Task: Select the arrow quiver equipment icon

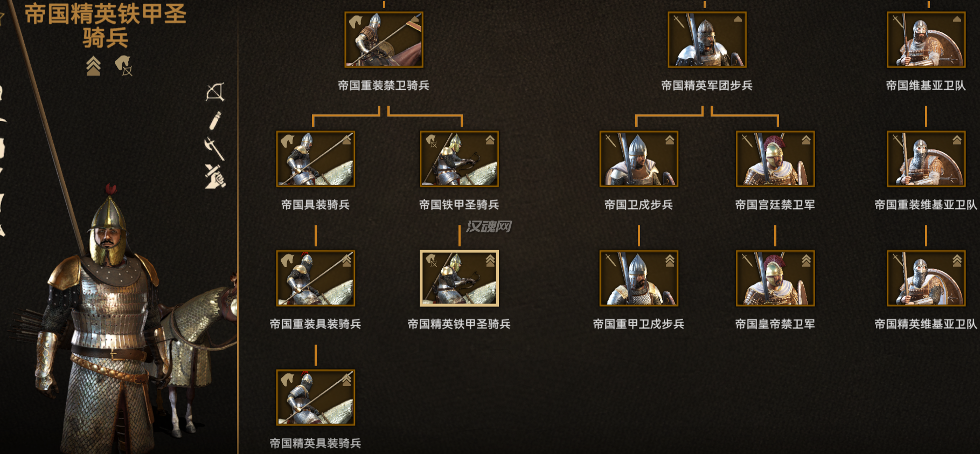Action: pos(215,120)
